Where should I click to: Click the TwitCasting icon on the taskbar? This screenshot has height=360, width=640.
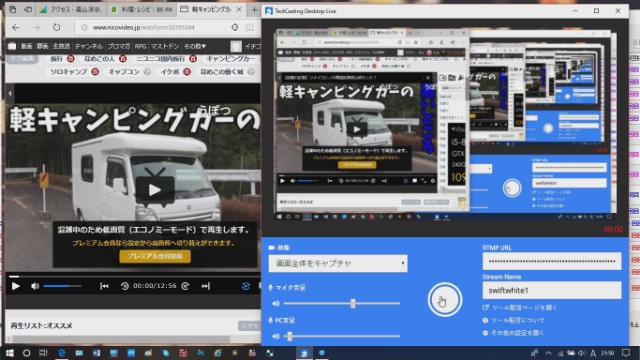[304, 353]
